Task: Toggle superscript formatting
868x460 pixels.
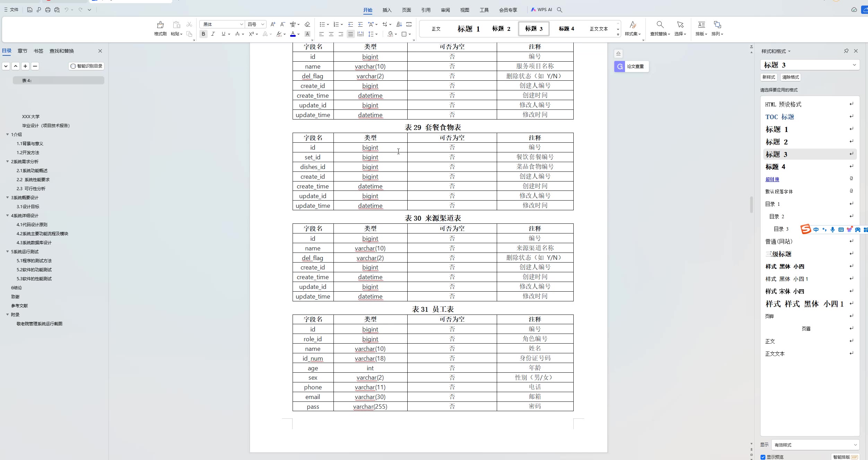Action: (252, 34)
